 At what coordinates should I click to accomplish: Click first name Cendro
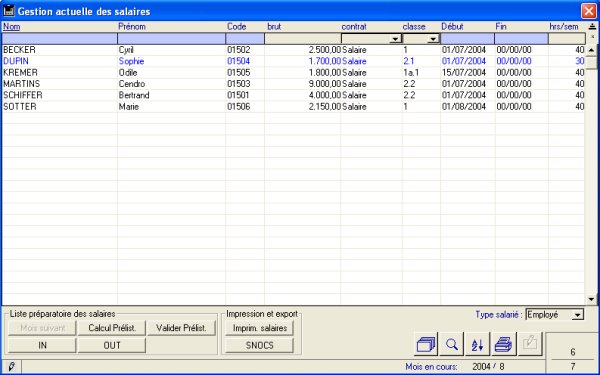pyautogui.click(x=132, y=84)
